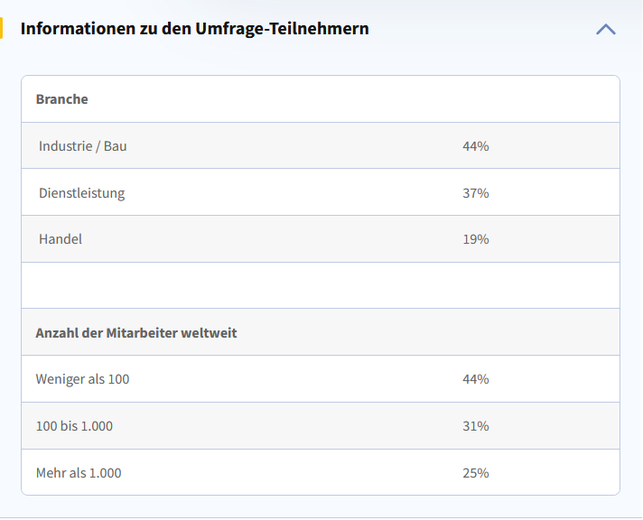This screenshot has width=643, height=520.
Task: Click the Industrie / Bau row label
Action: click(83, 146)
